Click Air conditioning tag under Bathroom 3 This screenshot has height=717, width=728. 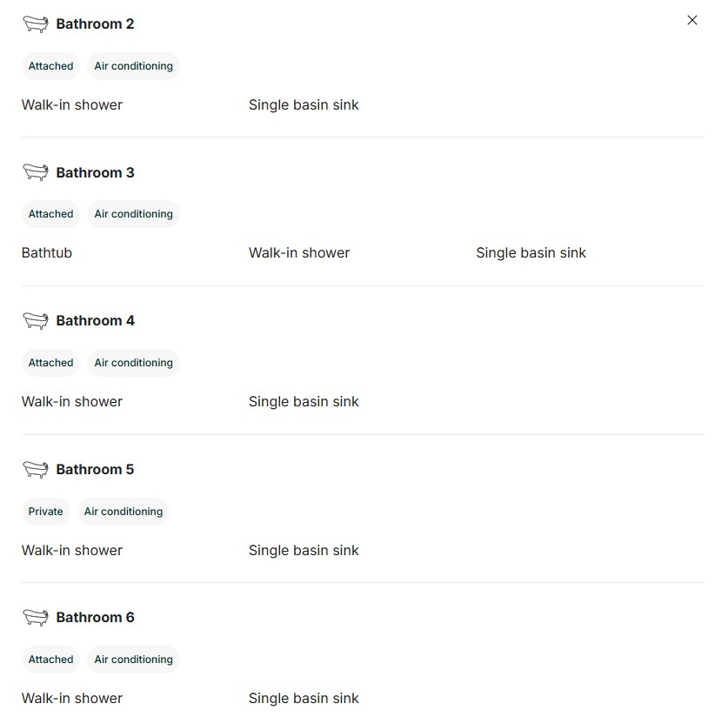133,214
